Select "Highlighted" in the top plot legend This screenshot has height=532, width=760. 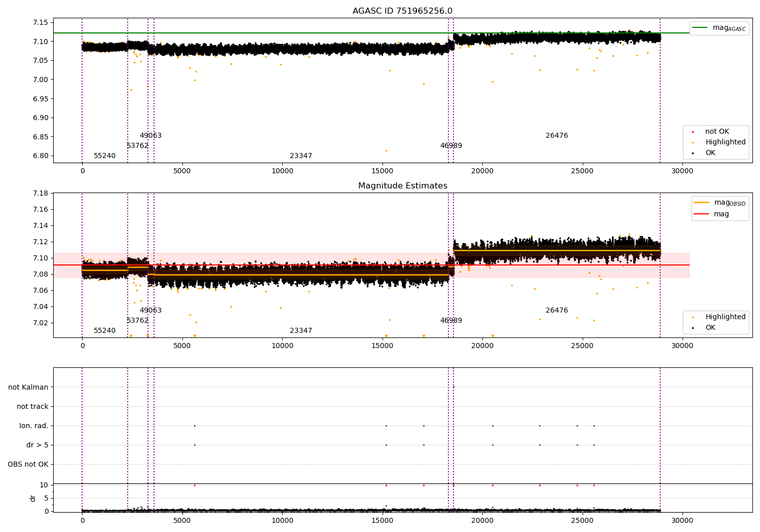[x=718, y=142]
